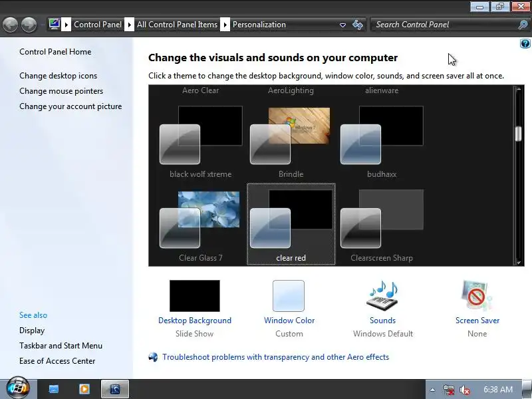The width and height of the screenshot is (532, 399).
Task: Click the Sounds link
Action: [x=383, y=321]
